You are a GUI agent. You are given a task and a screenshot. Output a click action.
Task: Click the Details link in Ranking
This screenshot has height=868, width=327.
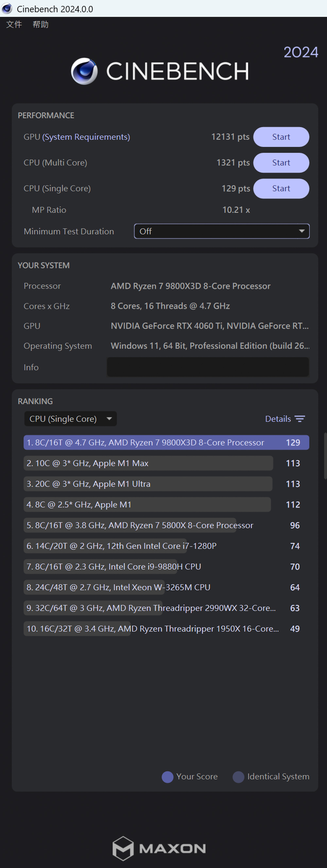(278, 419)
